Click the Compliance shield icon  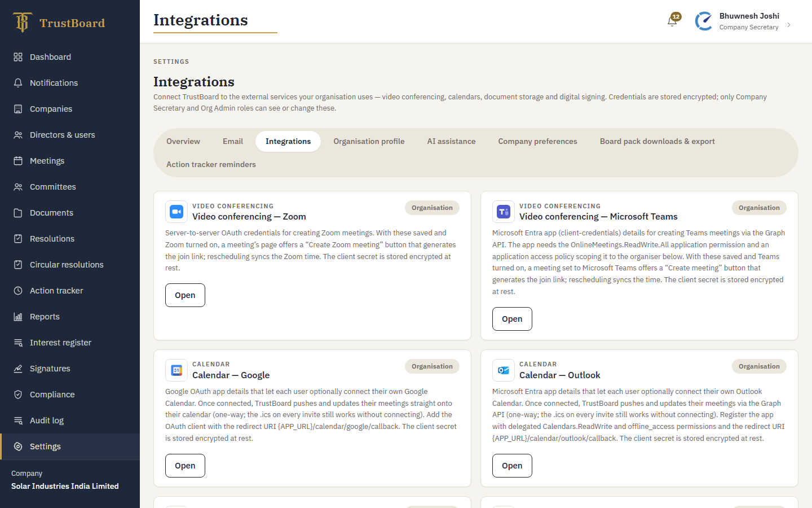click(x=18, y=395)
